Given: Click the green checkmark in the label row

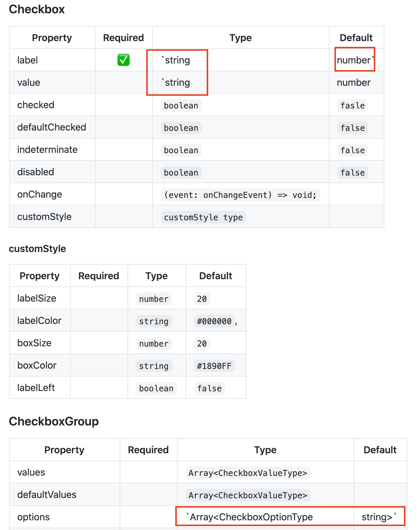Looking at the screenshot, I should coord(124,60).
